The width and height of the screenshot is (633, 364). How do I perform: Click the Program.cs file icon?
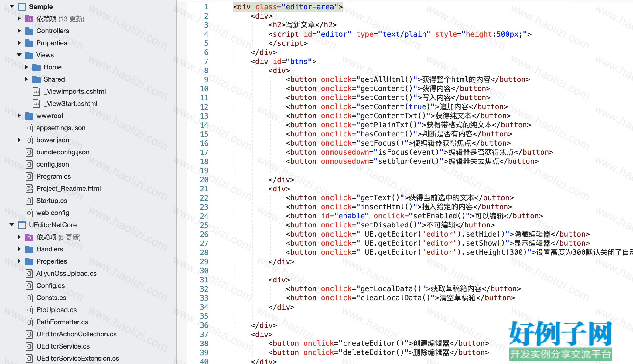pos(29,176)
